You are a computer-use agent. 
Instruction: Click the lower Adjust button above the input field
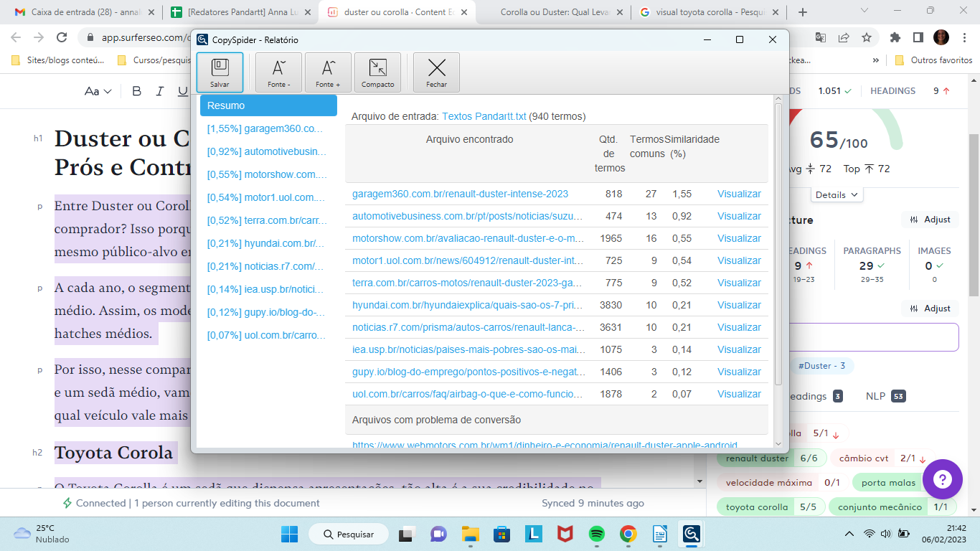[930, 309]
